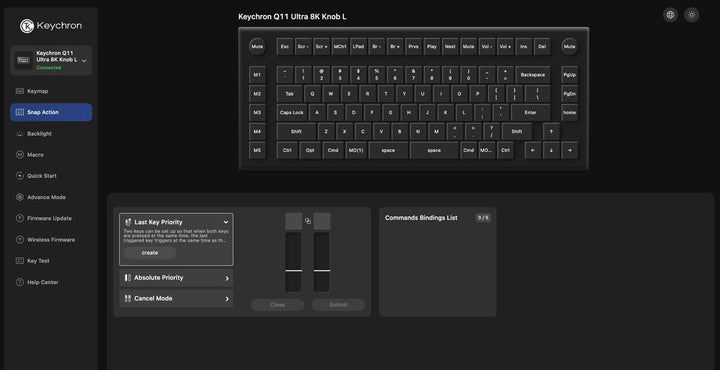
Task: Select the Tab key
Action: point(289,94)
